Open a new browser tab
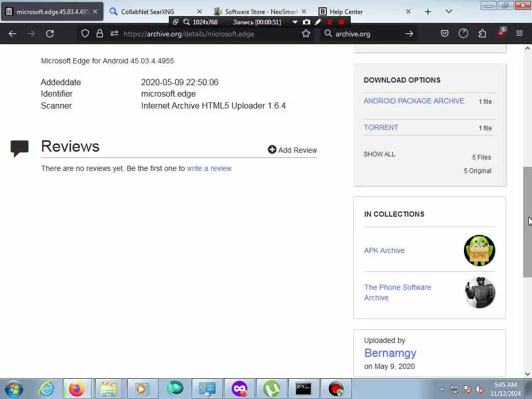 [x=428, y=12]
